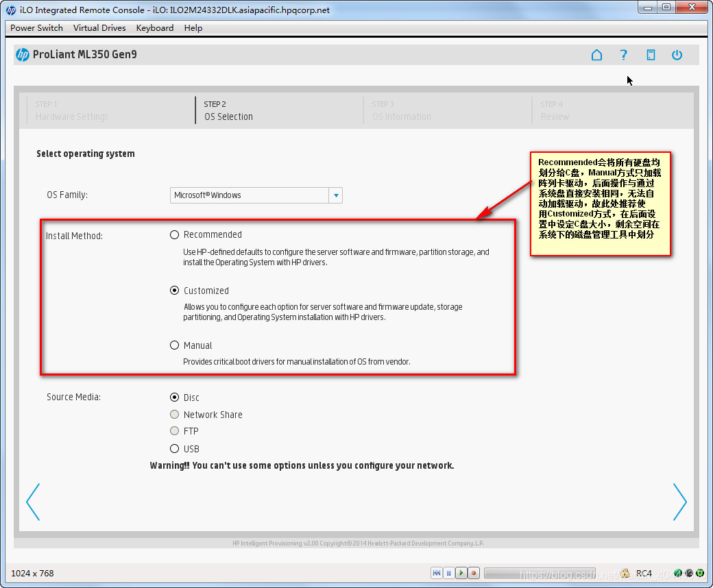Maximize the iLO Remote Console window
Screen dimensions: 713x588
pyautogui.click(x=666, y=8)
